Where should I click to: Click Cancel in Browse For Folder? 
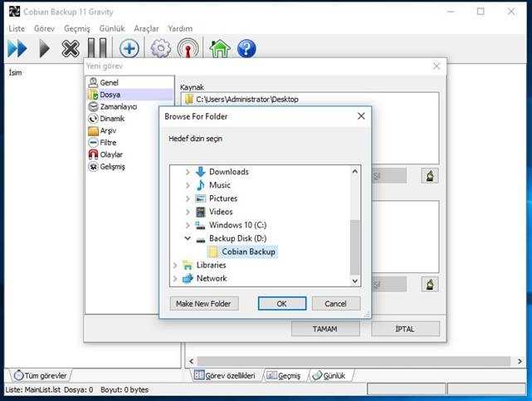[336, 303]
